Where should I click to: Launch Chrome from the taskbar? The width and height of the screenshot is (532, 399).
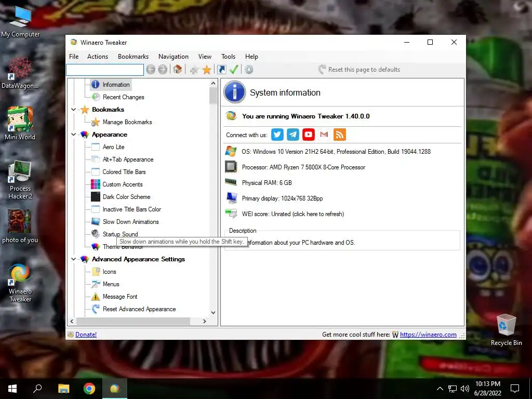[x=89, y=389]
